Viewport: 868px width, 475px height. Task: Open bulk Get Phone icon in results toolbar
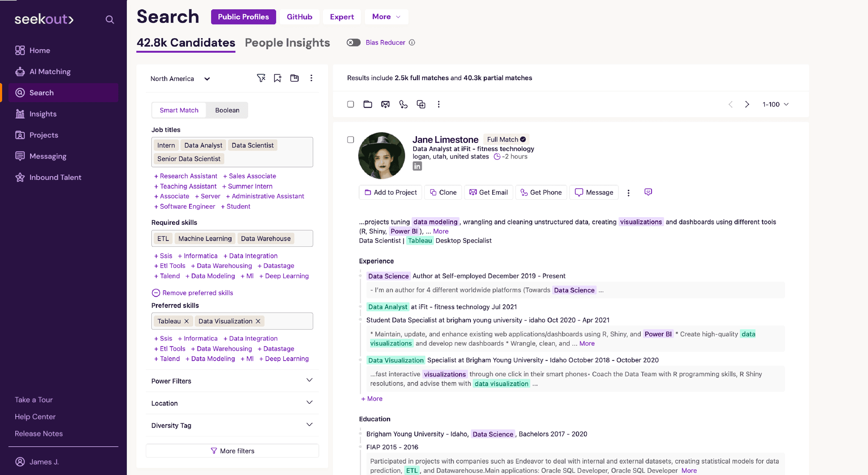pos(403,104)
